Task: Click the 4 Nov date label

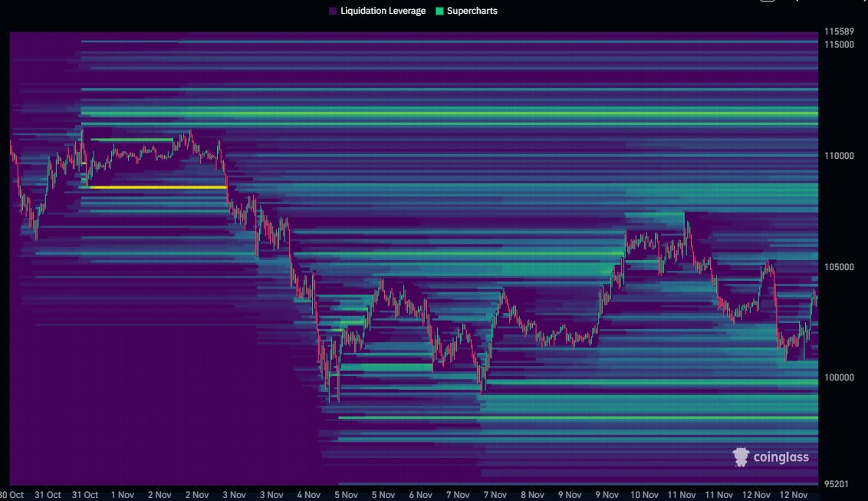Action: pyautogui.click(x=308, y=495)
